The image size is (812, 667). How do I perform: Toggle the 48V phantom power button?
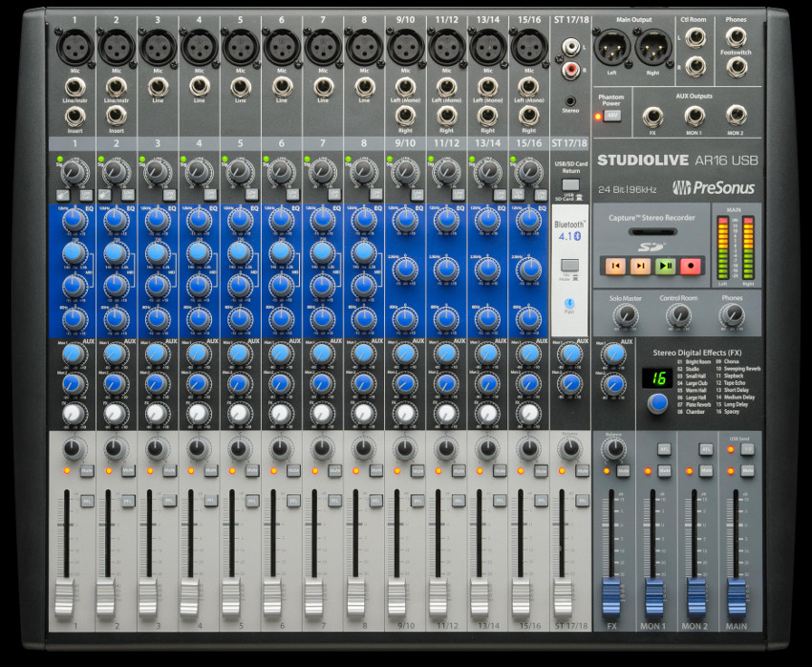[612, 116]
